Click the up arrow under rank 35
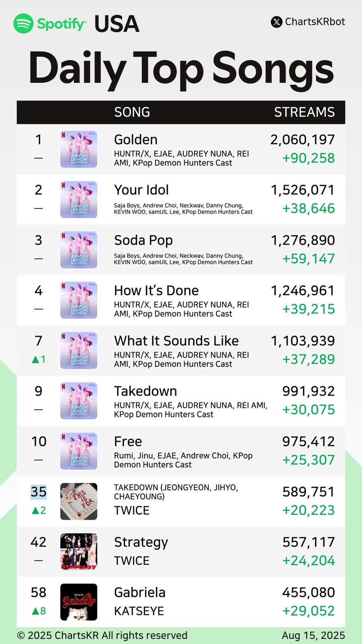 point(35,510)
